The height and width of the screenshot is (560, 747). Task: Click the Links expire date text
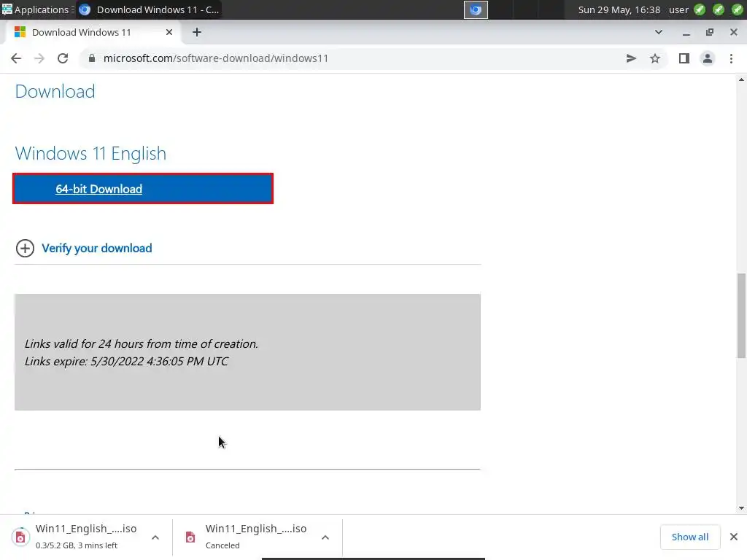coord(126,362)
